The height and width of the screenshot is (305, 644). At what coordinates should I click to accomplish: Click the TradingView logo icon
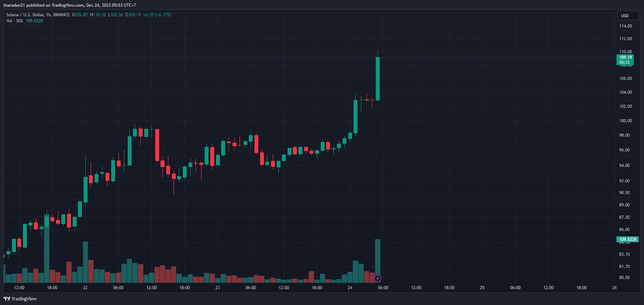(x=7, y=299)
